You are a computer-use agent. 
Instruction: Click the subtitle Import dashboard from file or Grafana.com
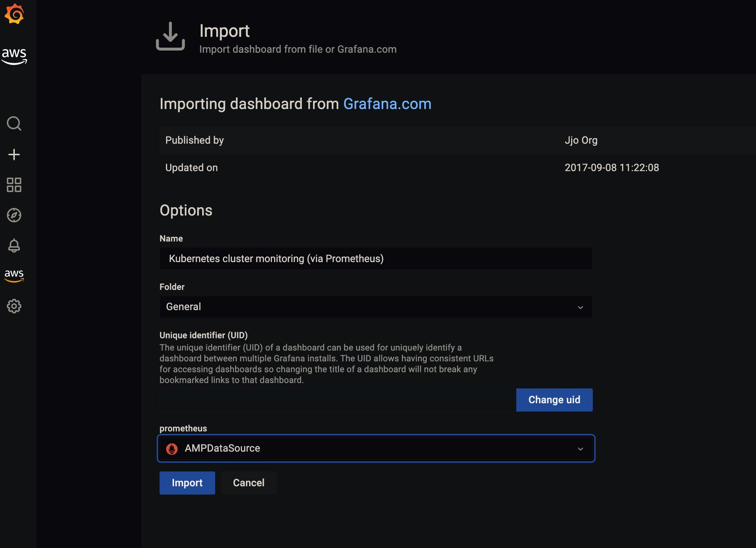click(298, 49)
